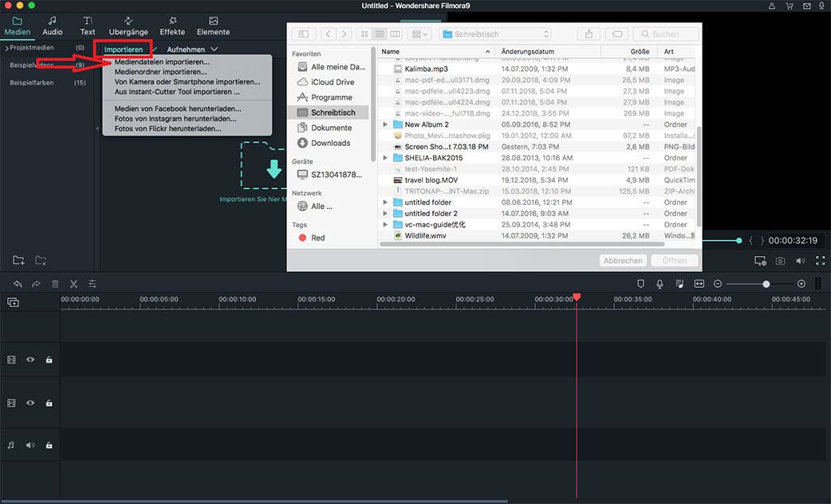Click the trash delete icon in timeline toolbar
This screenshot has width=831, height=504.
[x=55, y=284]
